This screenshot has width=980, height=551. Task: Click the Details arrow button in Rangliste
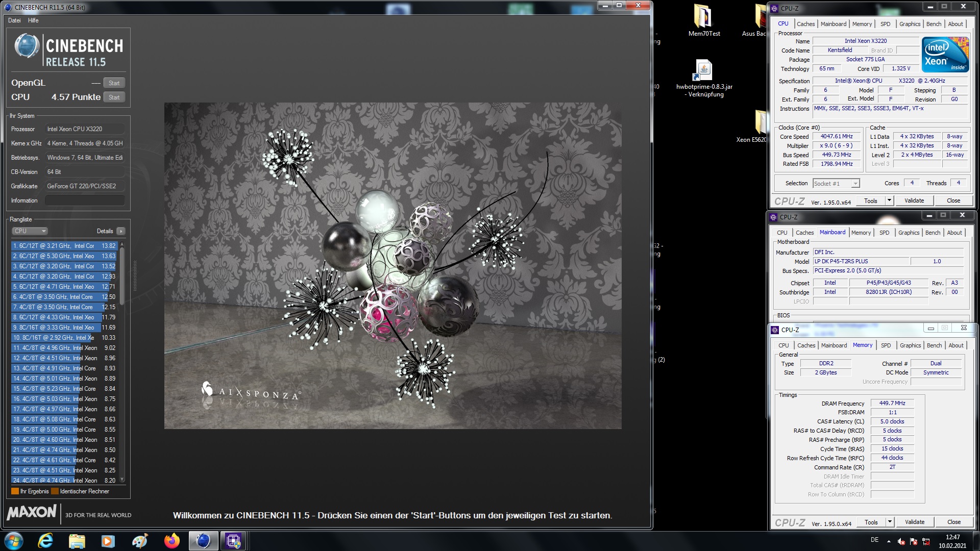[x=120, y=231]
